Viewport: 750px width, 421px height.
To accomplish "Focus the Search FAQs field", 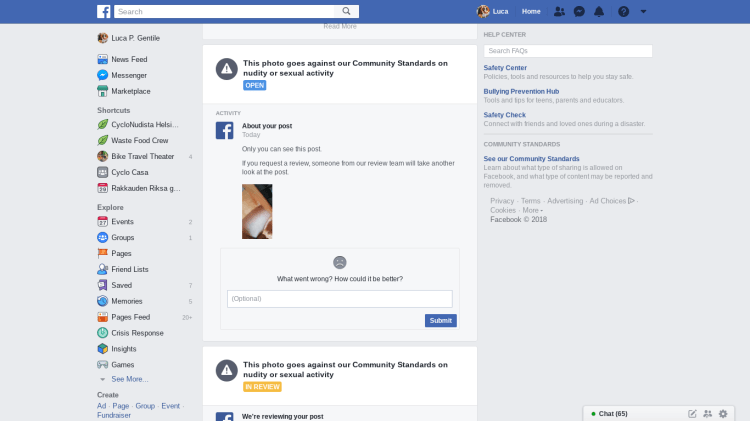I will pos(568,51).
